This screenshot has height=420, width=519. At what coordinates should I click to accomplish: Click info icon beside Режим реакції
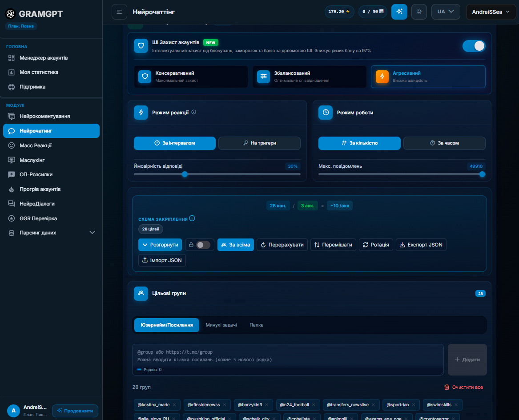[x=194, y=112]
